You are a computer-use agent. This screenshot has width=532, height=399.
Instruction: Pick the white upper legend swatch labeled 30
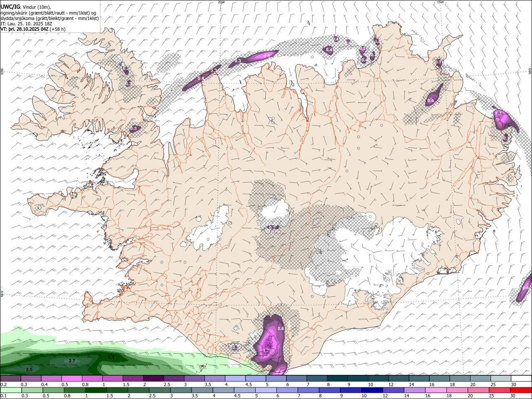click(521, 379)
